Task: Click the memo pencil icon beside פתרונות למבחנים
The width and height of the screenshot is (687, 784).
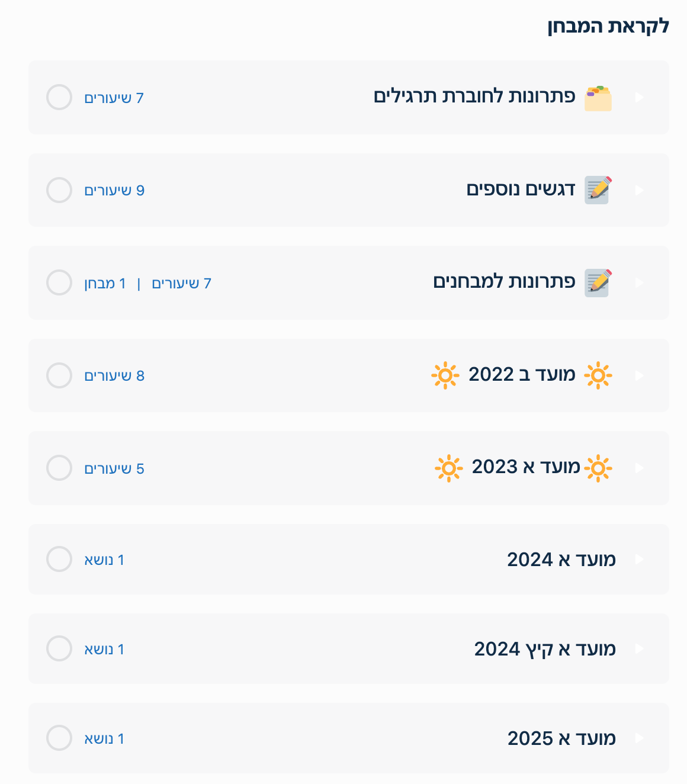Action: pos(598,282)
